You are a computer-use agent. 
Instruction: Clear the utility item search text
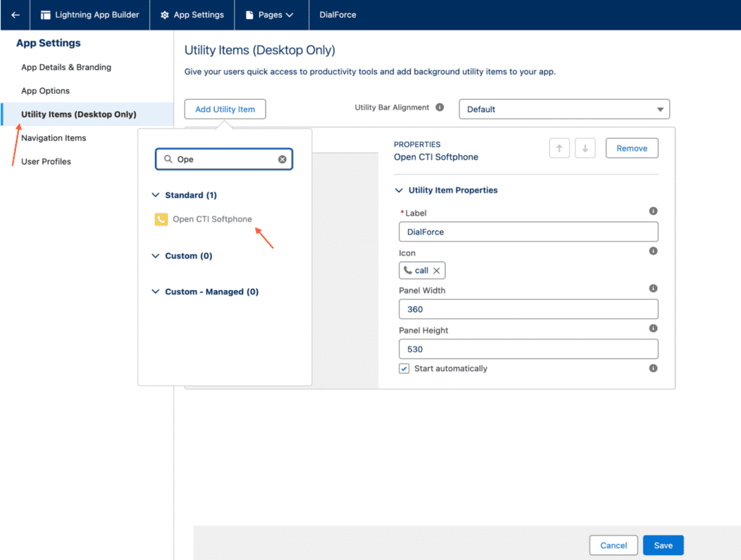(282, 159)
